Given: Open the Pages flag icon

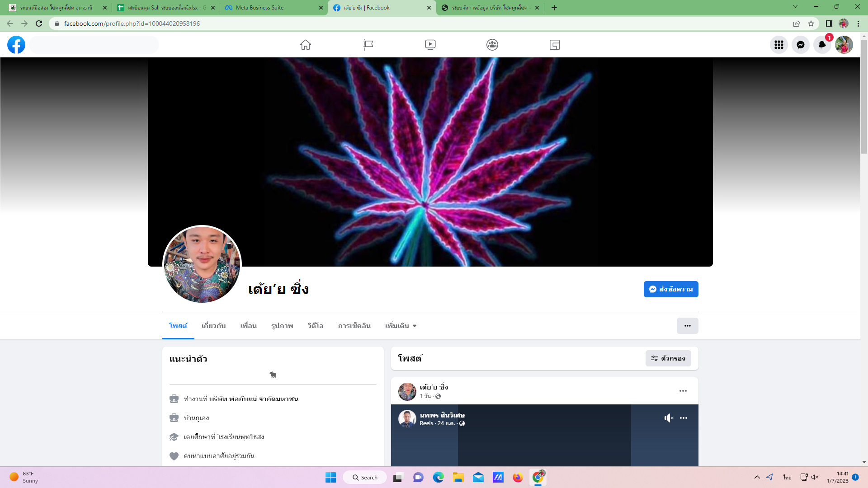Looking at the screenshot, I should (368, 45).
